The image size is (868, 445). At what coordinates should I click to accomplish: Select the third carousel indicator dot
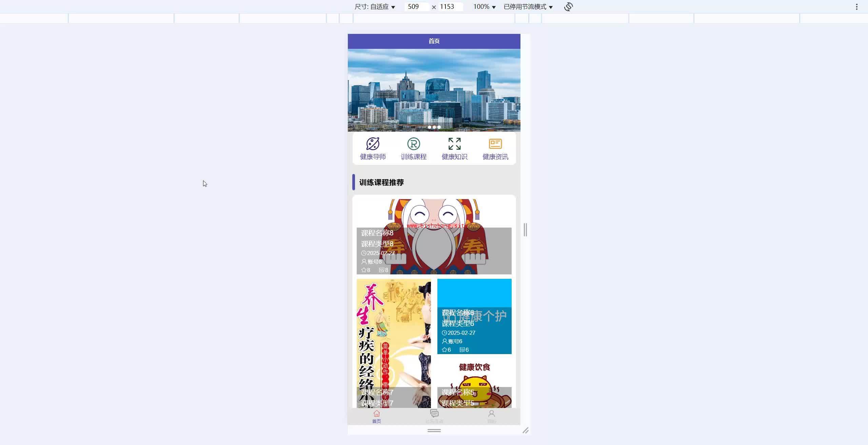click(x=439, y=127)
